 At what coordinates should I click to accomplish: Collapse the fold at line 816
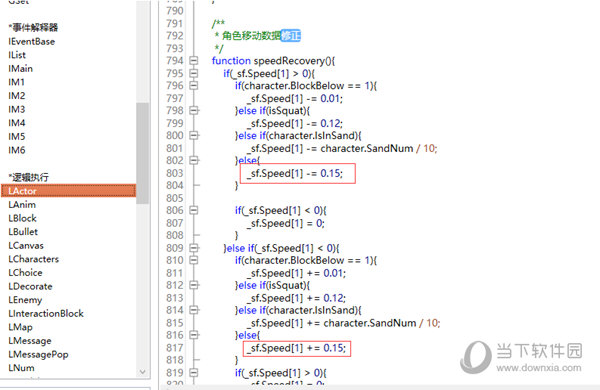click(194, 335)
